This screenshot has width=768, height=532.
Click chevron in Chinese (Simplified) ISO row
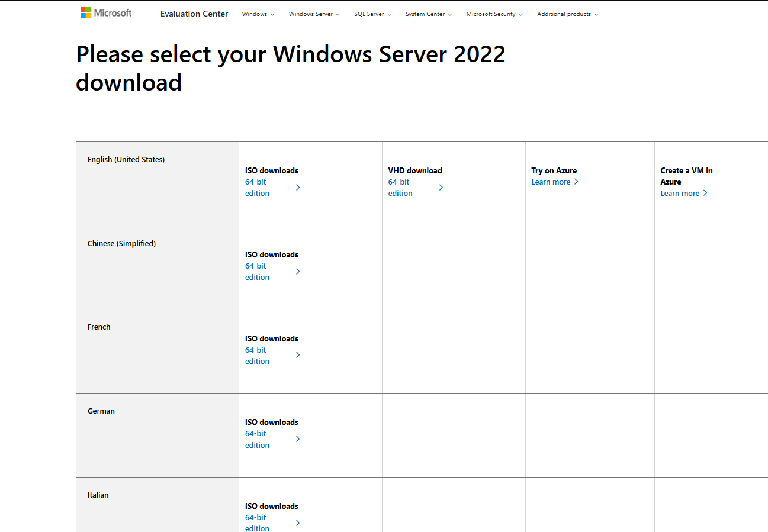coord(298,272)
